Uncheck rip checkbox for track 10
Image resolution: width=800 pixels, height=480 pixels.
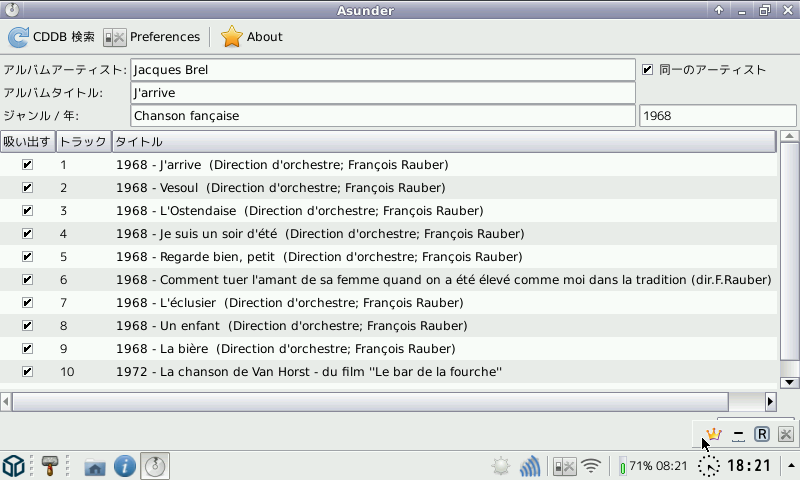click(x=27, y=372)
